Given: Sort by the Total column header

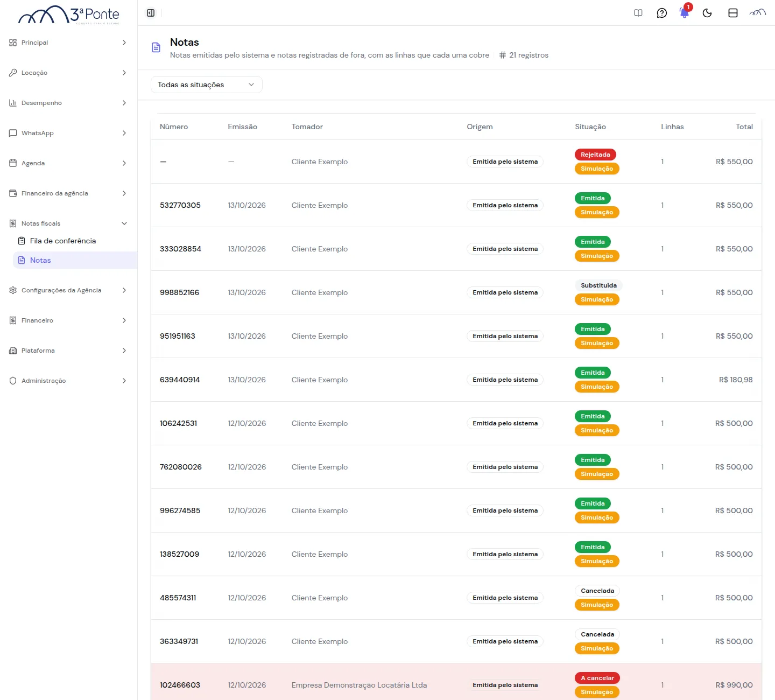Looking at the screenshot, I should (x=744, y=127).
